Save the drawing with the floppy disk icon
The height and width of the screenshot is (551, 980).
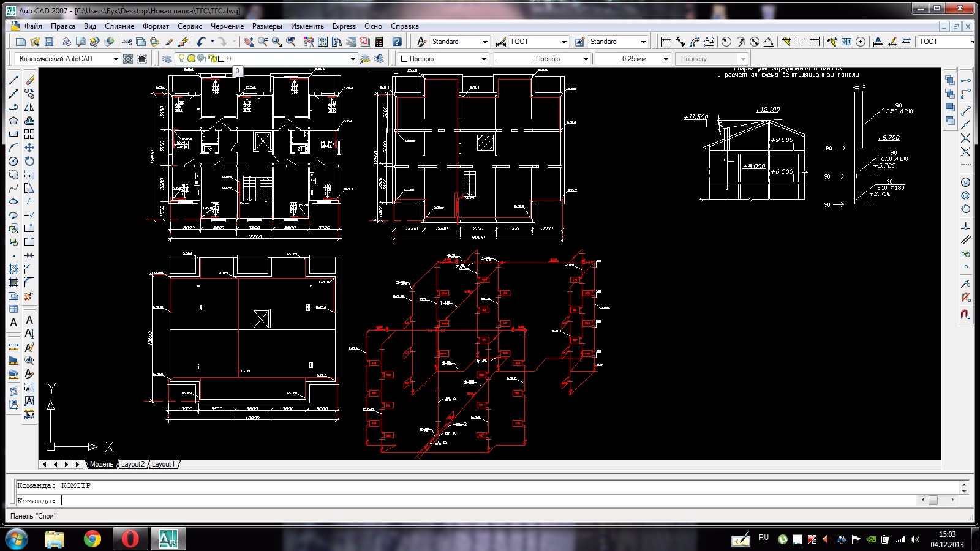click(x=49, y=42)
